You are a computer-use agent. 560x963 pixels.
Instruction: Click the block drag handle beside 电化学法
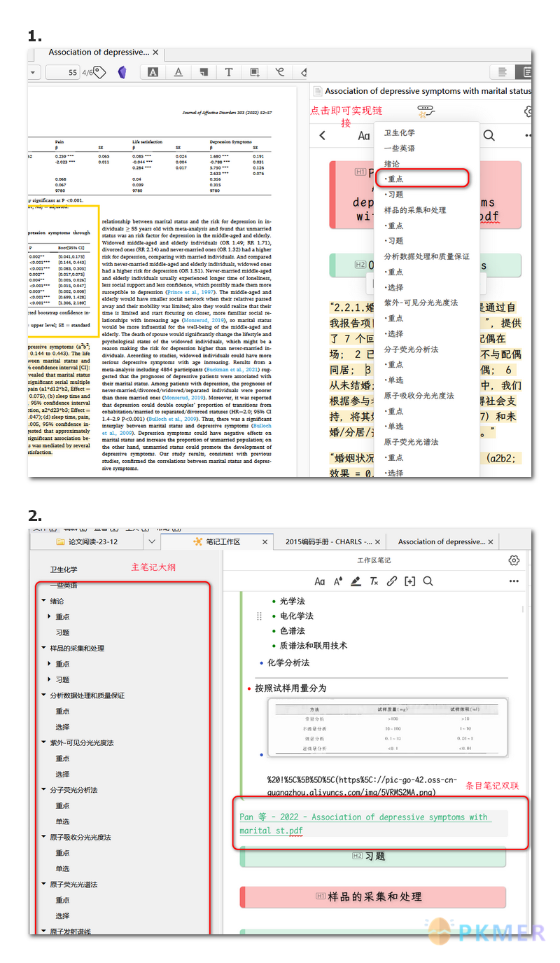tap(260, 616)
